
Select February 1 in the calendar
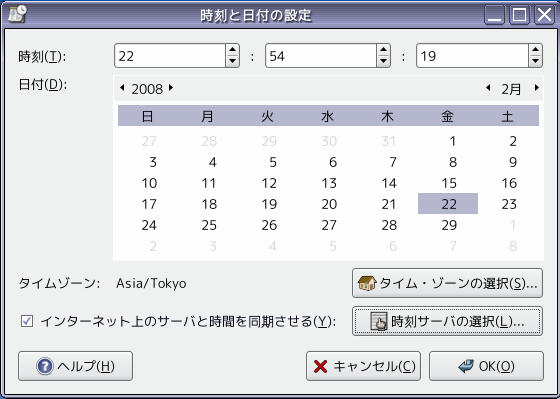(x=452, y=141)
